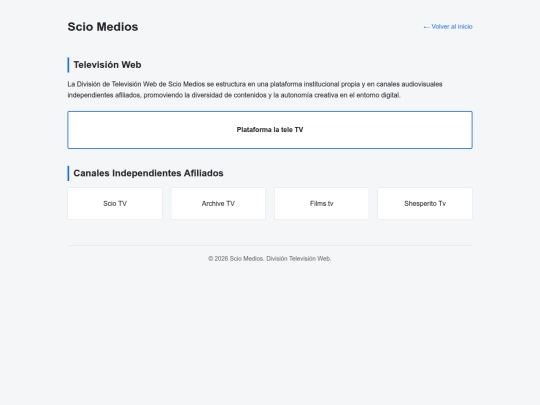Click the Volver al inicio link
This screenshot has height=405, width=540.
pyautogui.click(x=448, y=27)
